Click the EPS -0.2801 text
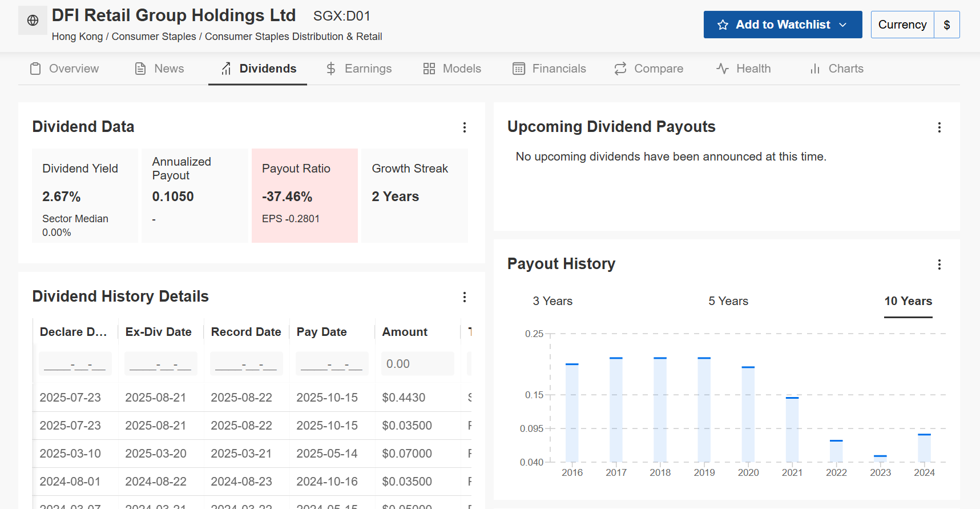The image size is (980, 509). coord(291,219)
